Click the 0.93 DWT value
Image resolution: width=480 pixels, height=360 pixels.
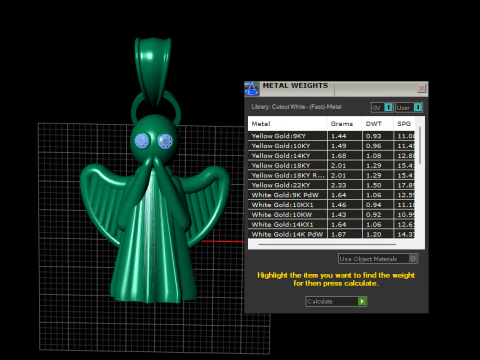click(x=374, y=136)
